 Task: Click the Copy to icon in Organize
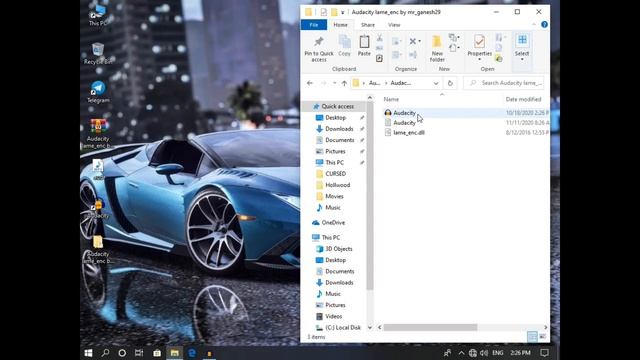click(x=396, y=55)
